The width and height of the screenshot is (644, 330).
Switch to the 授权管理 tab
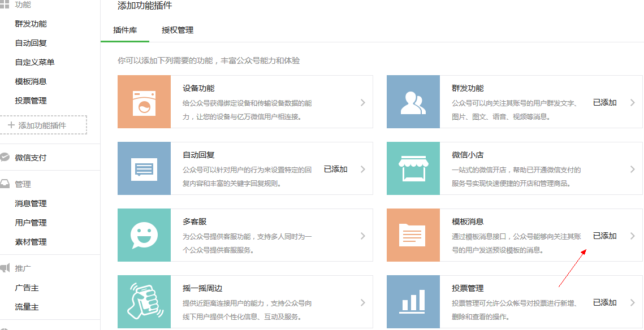point(178,31)
